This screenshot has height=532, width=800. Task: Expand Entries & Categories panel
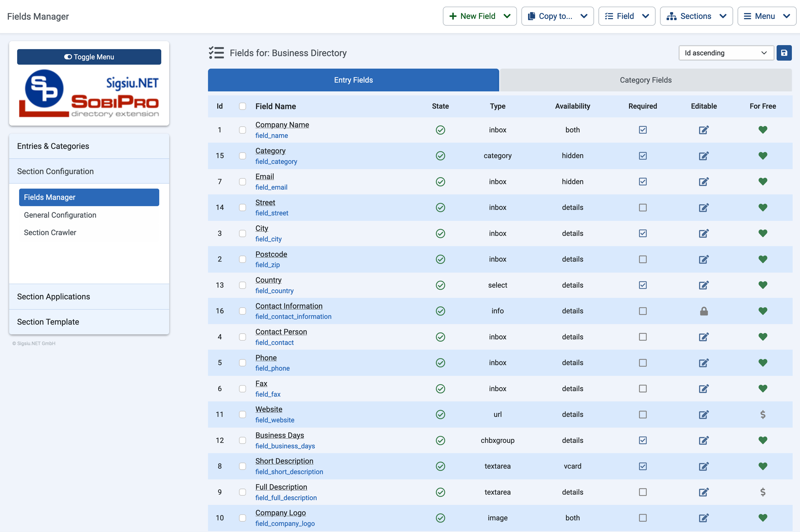click(x=89, y=146)
